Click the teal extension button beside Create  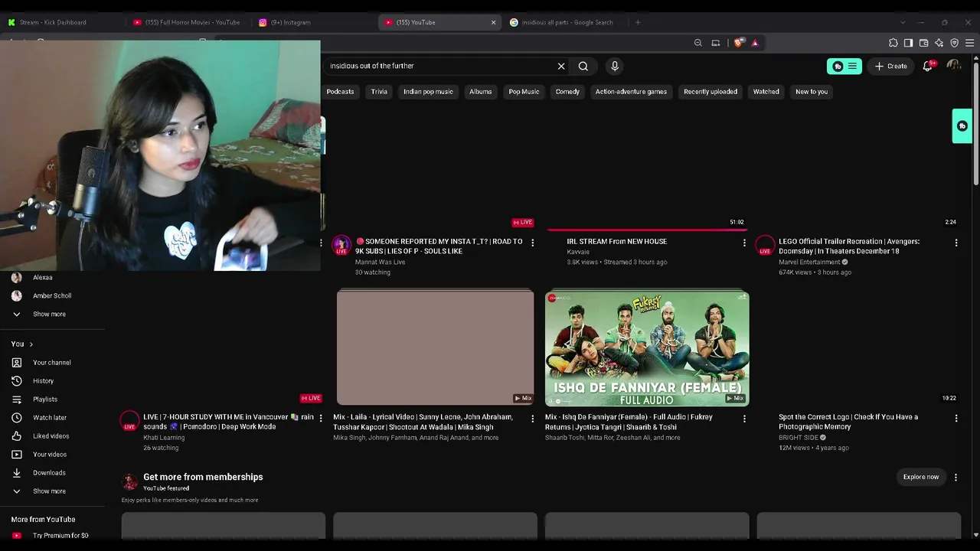pyautogui.click(x=844, y=67)
